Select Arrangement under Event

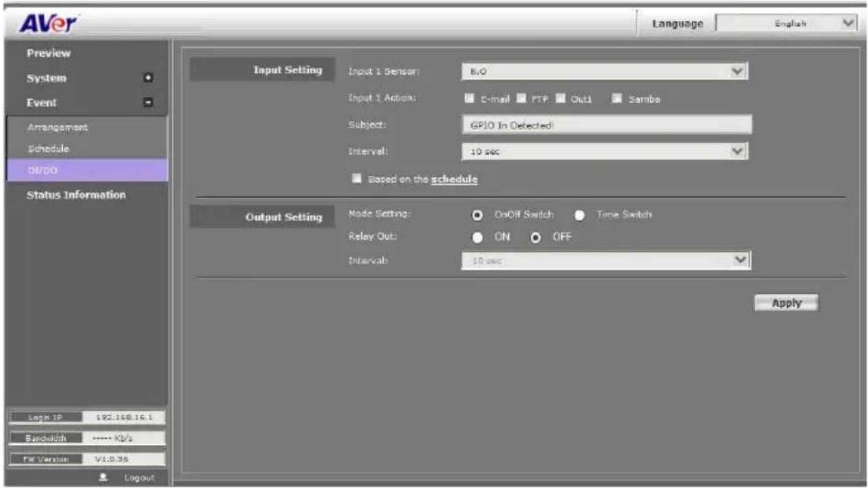tap(58, 127)
